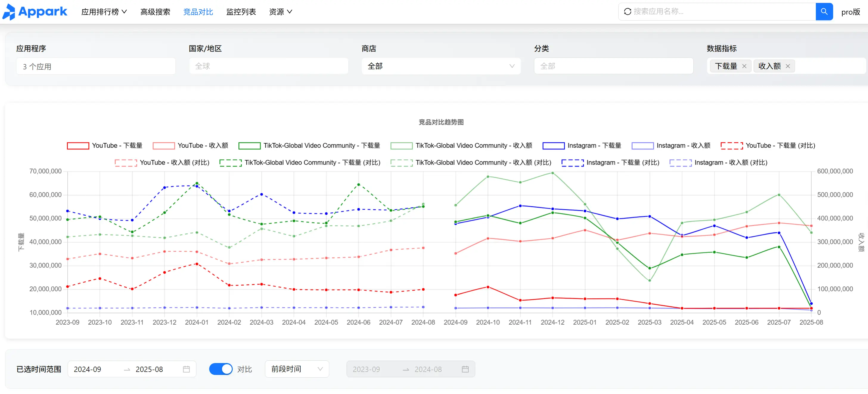Click the arrow between 2024-09 and 2025-08
The image size is (868, 394).
127,369
